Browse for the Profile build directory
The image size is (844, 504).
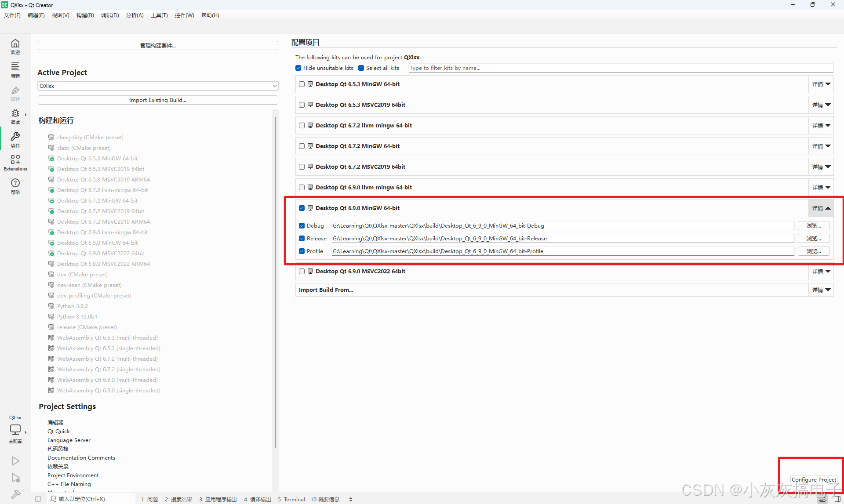814,251
